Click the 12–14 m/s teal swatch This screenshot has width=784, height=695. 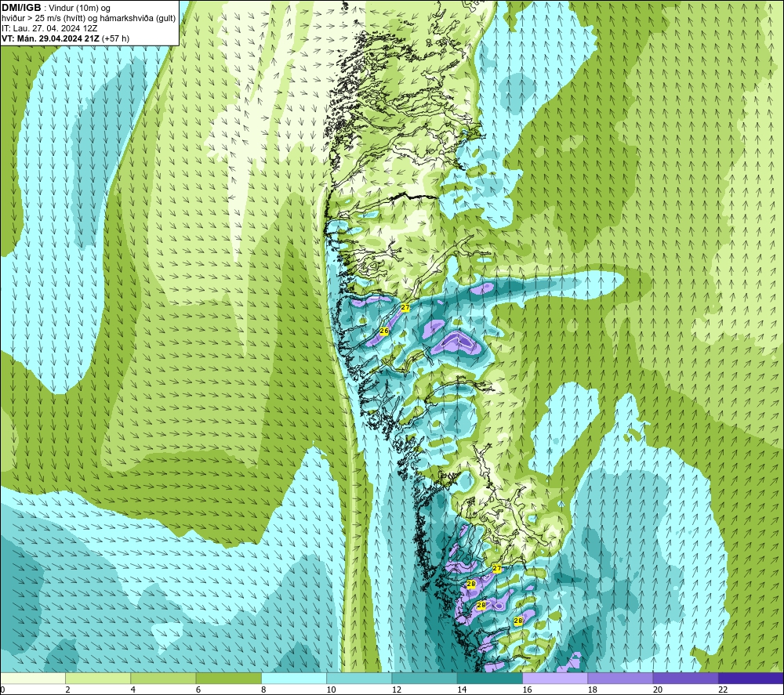click(424, 678)
